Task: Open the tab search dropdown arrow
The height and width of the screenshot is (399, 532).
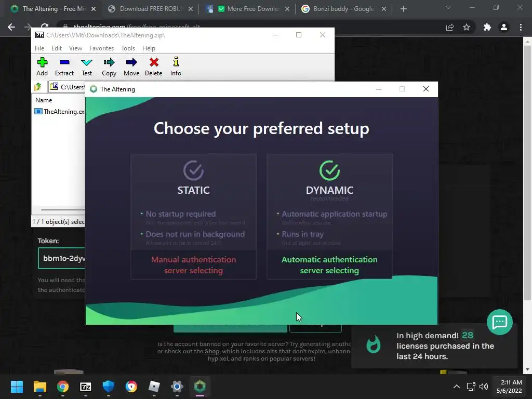Action: click(x=448, y=7)
